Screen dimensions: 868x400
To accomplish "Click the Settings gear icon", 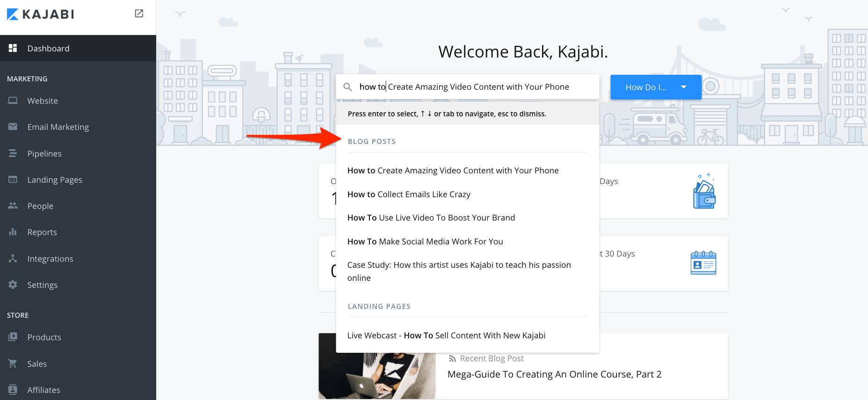I will (13, 285).
